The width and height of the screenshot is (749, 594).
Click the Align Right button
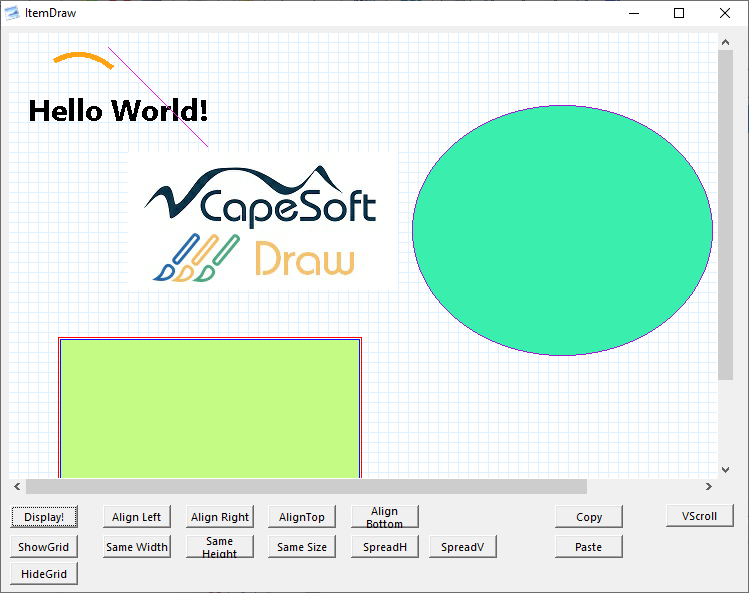(x=220, y=517)
